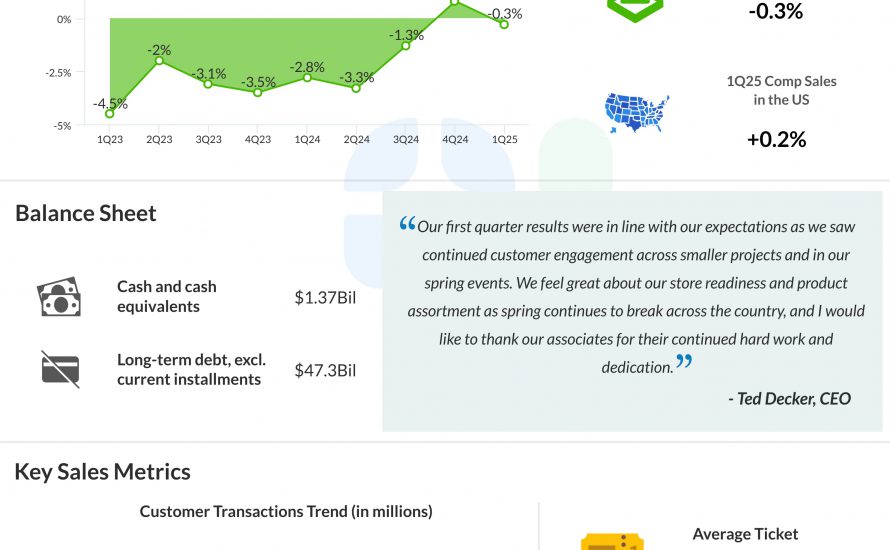The width and height of the screenshot is (890, 550).
Task: Click the Key Sales Metrics heading
Action: pyautogui.click(x=102, y=471)
